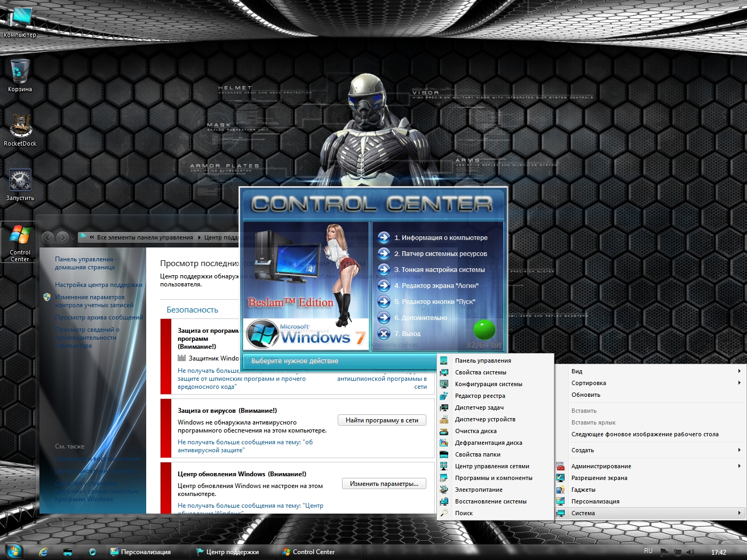Viewport: 747px width, 560px height.
Task: Click the 17:42 taskbar clock
Action: click(719, 553)
